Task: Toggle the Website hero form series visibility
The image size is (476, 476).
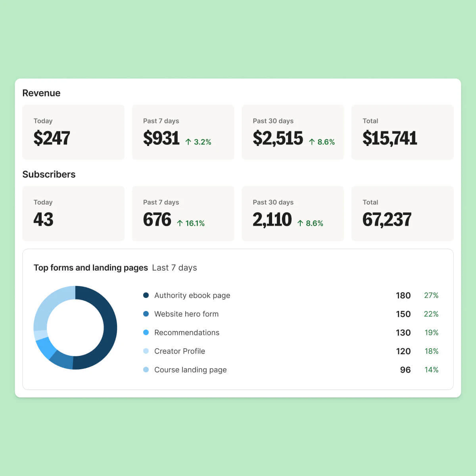Action: (x=186, y=314)
